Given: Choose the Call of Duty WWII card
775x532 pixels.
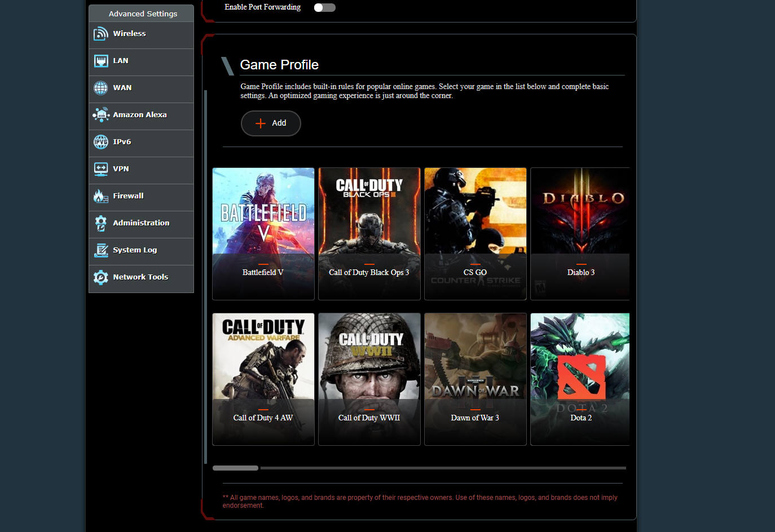Looking at the screenshot, I should click(x=369, y=379).
